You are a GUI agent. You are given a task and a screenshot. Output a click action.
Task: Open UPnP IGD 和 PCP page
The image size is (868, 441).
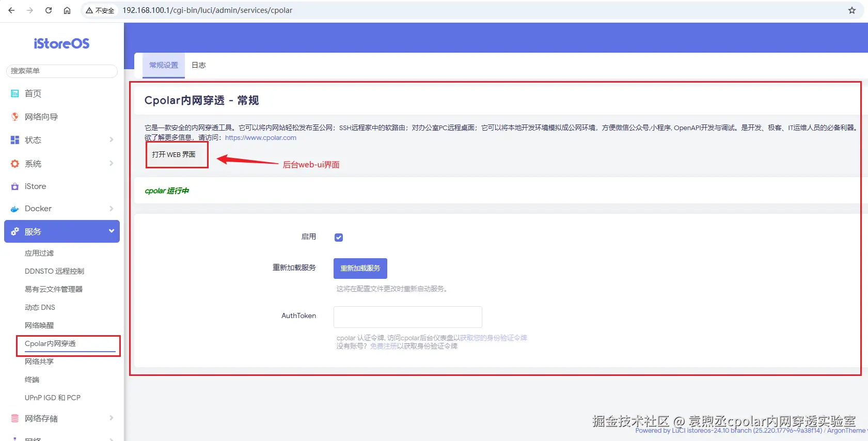pos(53,398)
